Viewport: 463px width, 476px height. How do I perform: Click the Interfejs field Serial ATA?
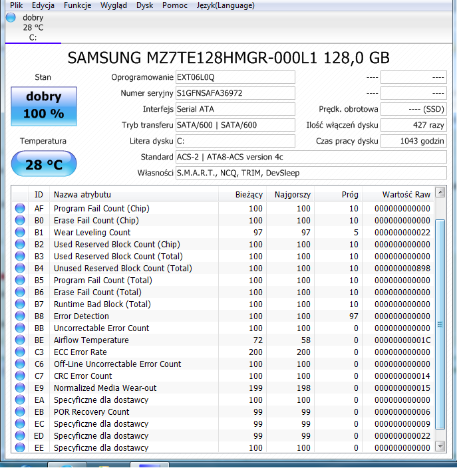pos(235,109)
